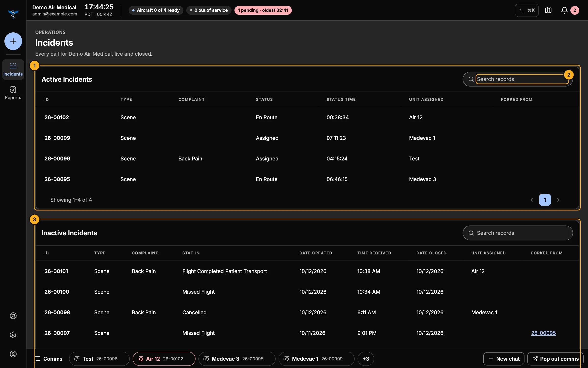The width and height of the screenshot is (588, 368).
Task: Expand +3 more comms chats
Action: tap(366, 359)
